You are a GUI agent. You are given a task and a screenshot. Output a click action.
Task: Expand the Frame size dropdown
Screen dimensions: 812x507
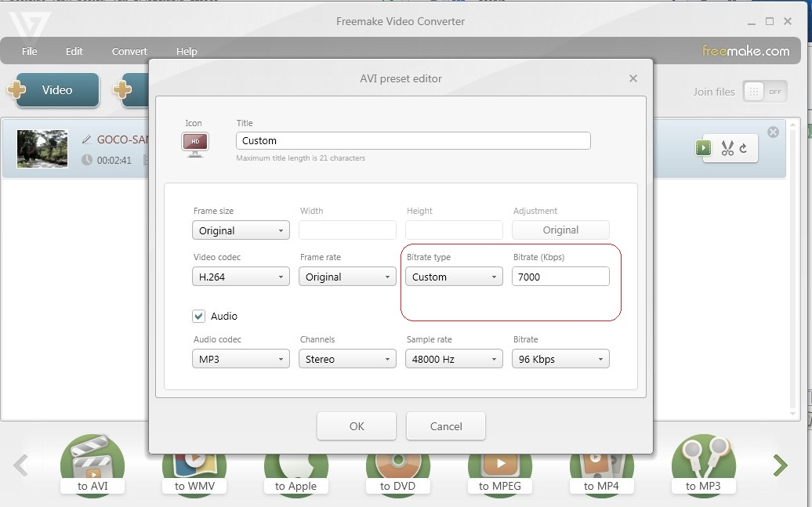pyautogui.click(x=241, y=230)
